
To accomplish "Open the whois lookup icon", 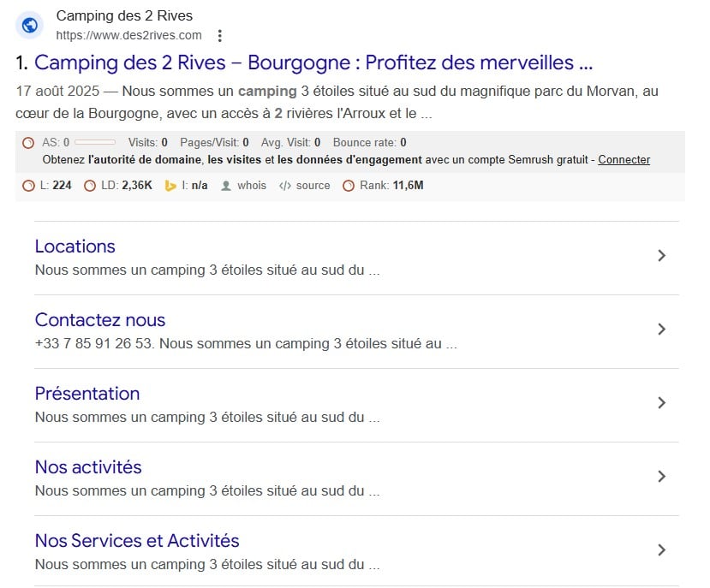I will [224, 185].
